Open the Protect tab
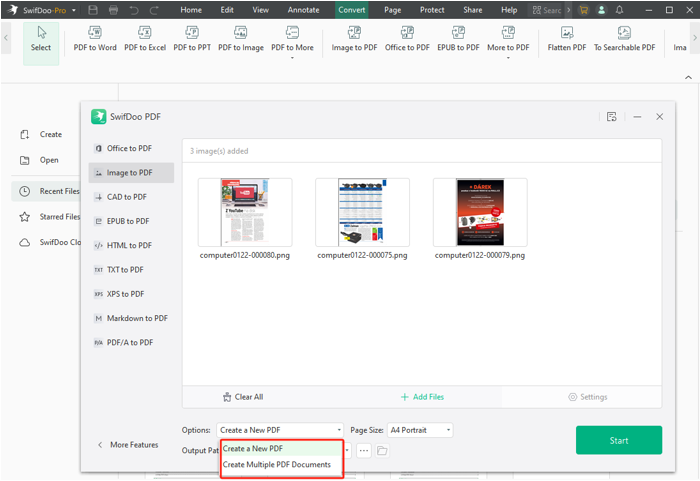 (x=432, y=10)
